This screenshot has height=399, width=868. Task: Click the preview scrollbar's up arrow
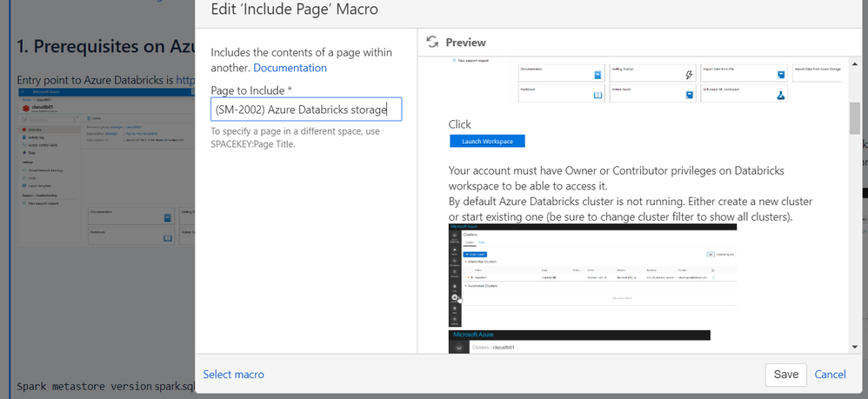855,62
